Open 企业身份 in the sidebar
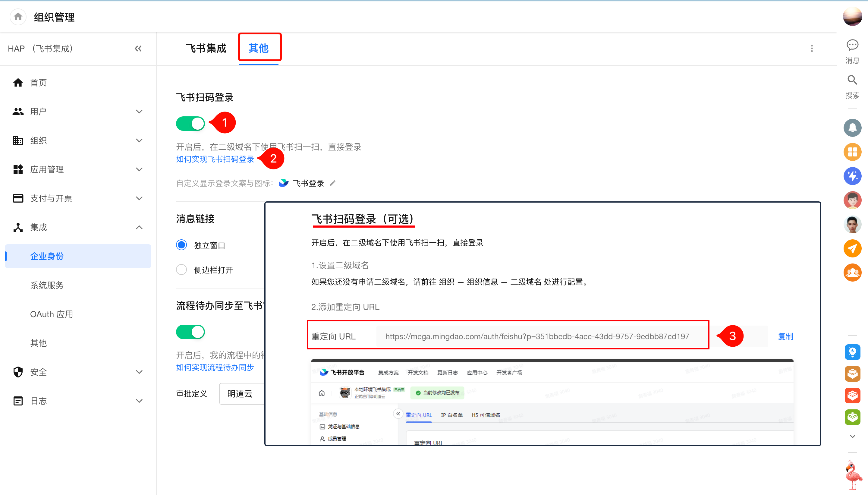 78,256
